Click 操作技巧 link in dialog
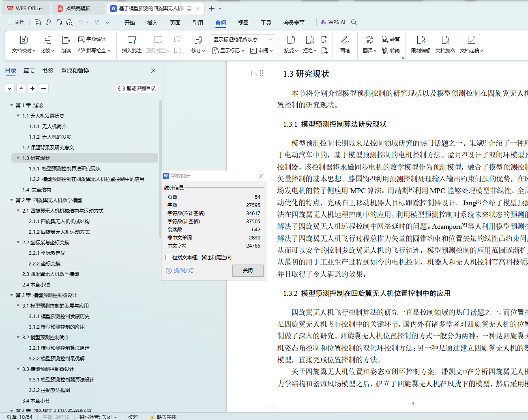528x420 pixels. point(180,271)
